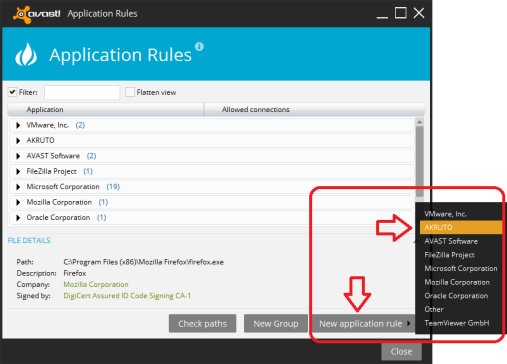
Task: Click the Close button
Action: coord(401,351)
